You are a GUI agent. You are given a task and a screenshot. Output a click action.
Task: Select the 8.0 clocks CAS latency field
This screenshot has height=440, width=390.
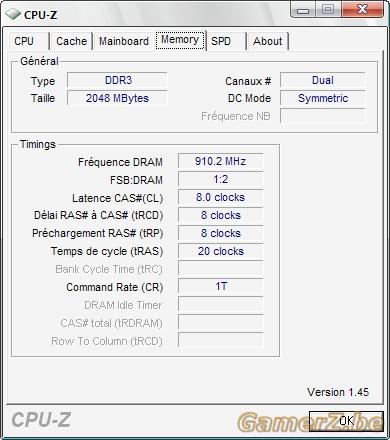tap(220, 197)
